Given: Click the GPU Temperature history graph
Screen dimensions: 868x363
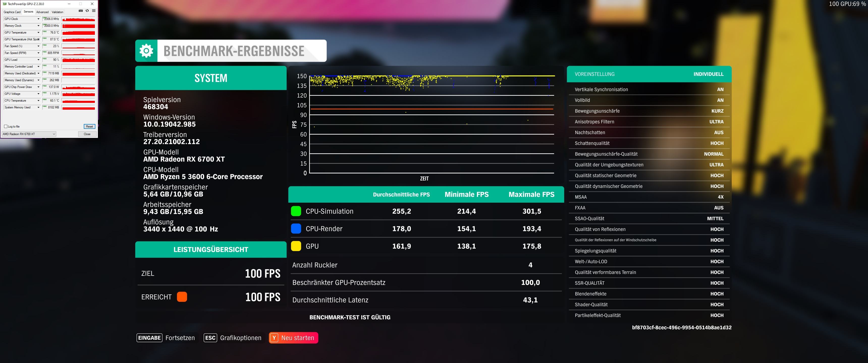Looking at the screenshot, I should (78, 33).
